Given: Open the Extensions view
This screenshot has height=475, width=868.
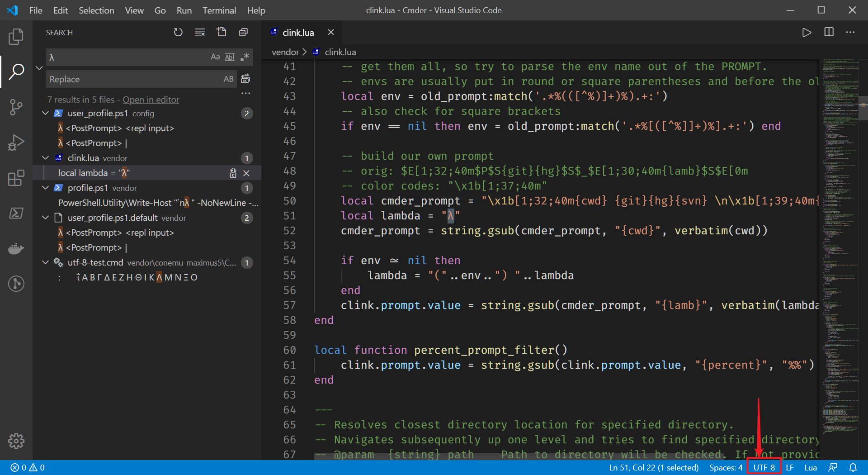Looking at the screenshot, I should pos(16,178).
